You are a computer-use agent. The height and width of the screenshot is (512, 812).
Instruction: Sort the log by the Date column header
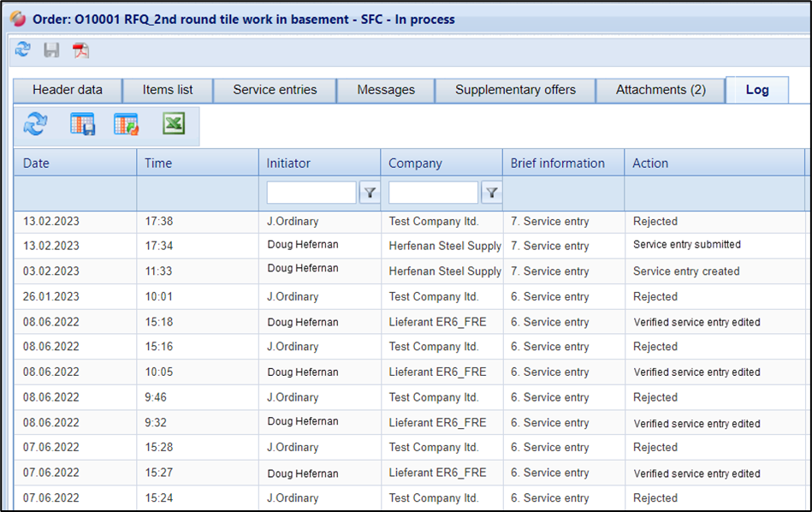74,163
